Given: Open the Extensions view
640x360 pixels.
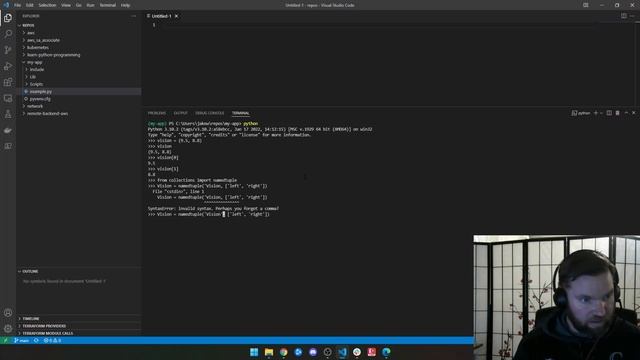Looking at the screenshot, I should pyautogui.click(x=8, y=82).
